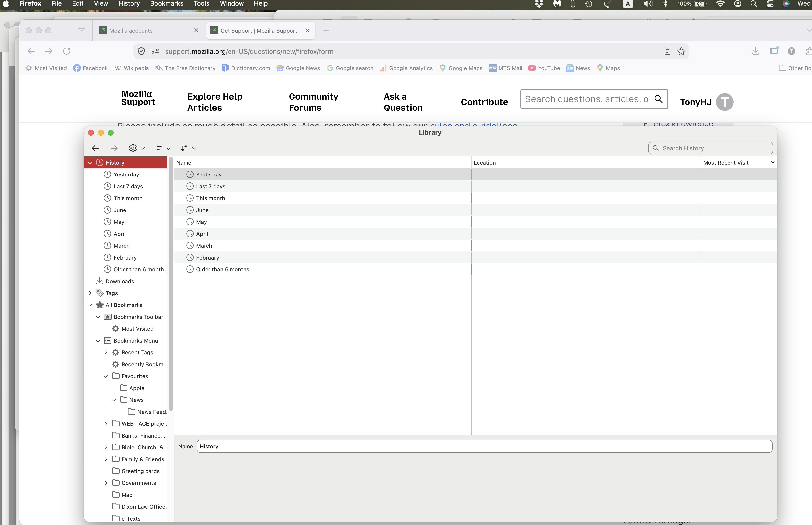Open the Wikipedia bookmark
This screenshot has width=812, height=525.
(x=131, y=68)
